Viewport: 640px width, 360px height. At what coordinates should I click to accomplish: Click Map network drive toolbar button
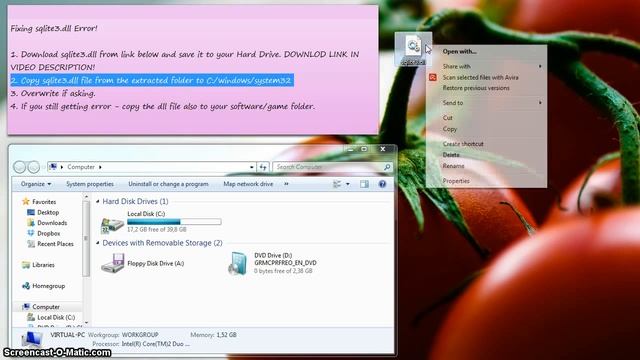point(248,184)
